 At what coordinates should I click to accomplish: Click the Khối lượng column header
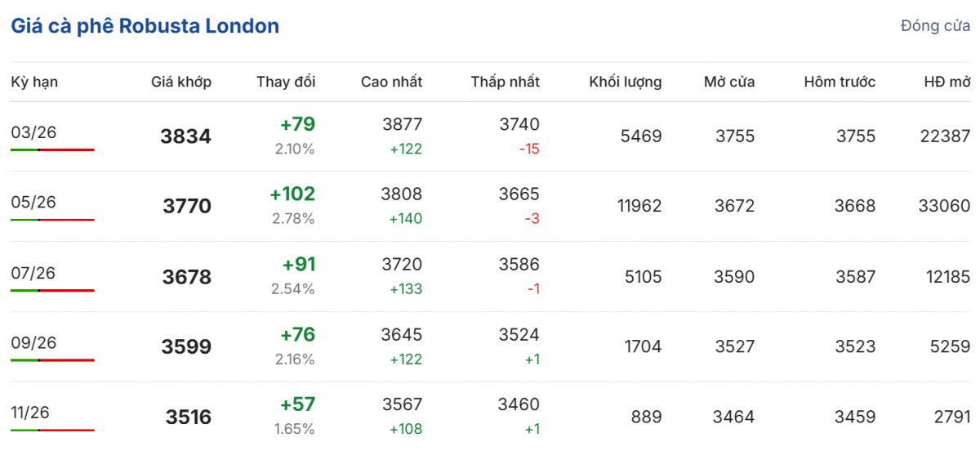pyautogui.click(x=625, y=82)
